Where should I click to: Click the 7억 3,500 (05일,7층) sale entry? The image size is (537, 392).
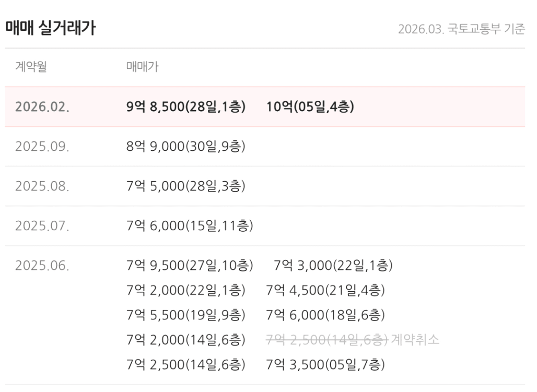[325, 364]
